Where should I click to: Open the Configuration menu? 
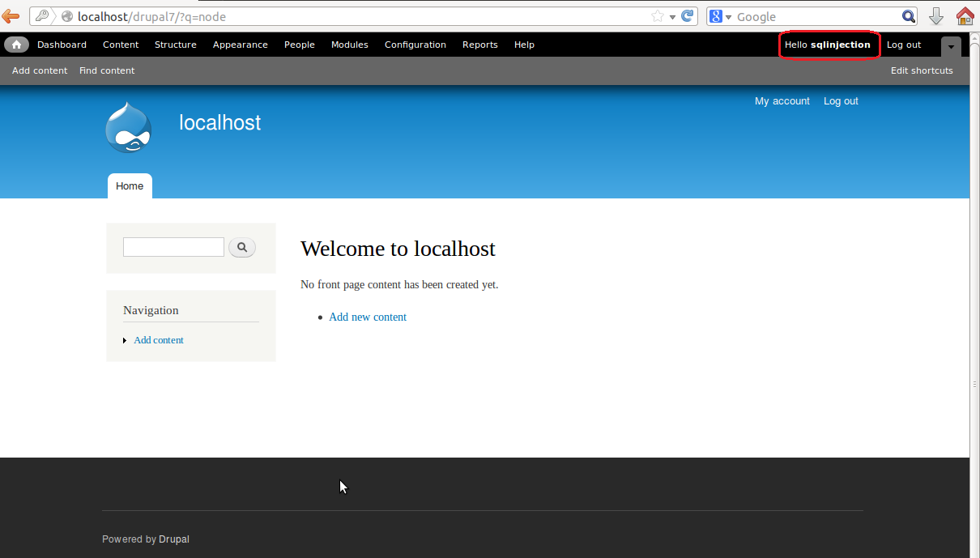(415, 45)
